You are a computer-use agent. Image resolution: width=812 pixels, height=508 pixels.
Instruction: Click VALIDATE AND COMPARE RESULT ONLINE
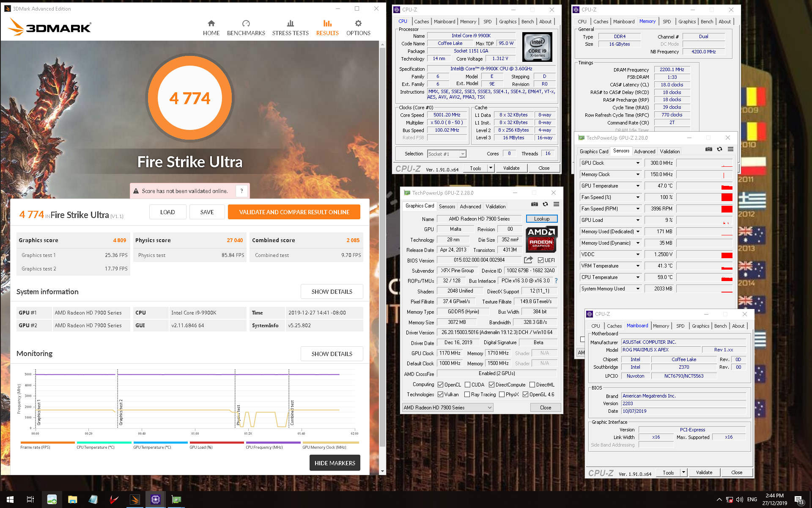pos(294,212)
